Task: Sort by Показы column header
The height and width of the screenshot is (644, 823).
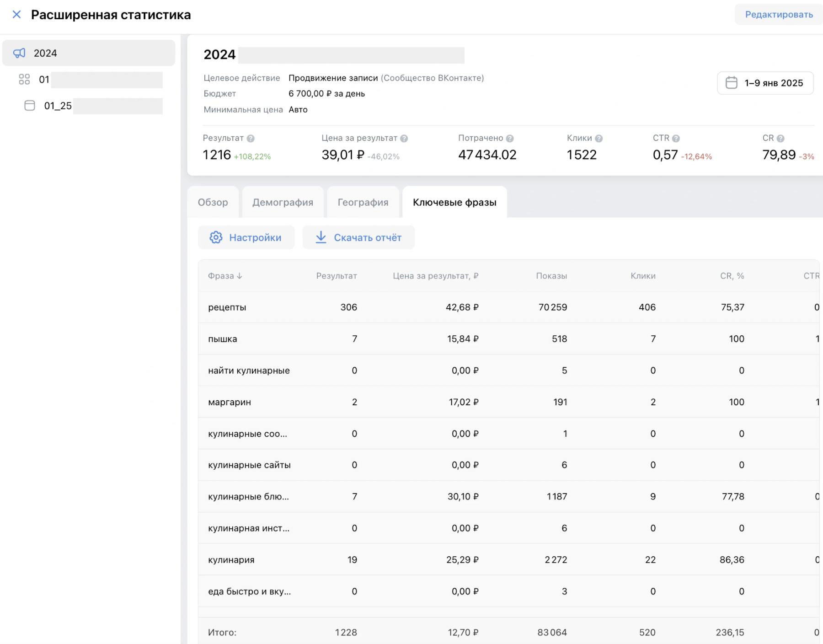Action: click(551, 276)
